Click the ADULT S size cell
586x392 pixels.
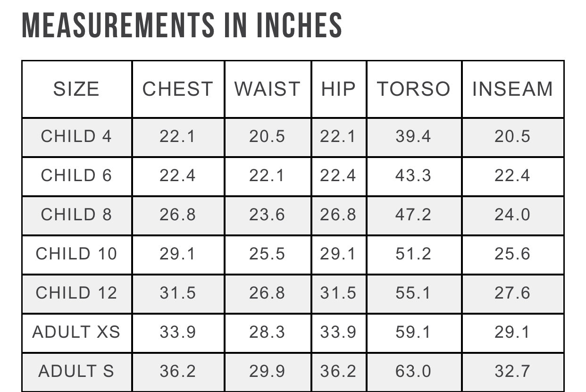pyautogui.click(x=76, y=371)
